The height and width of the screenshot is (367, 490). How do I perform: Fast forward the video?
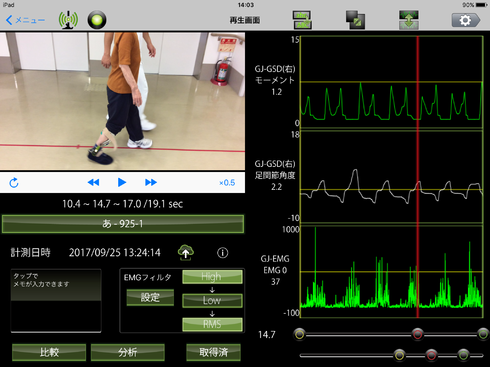tap(151, 182)
